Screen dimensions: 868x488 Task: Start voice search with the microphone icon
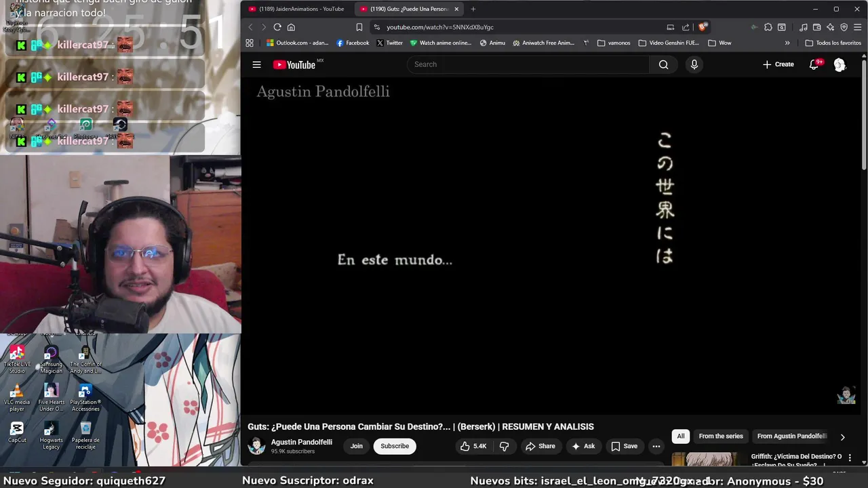694,64
